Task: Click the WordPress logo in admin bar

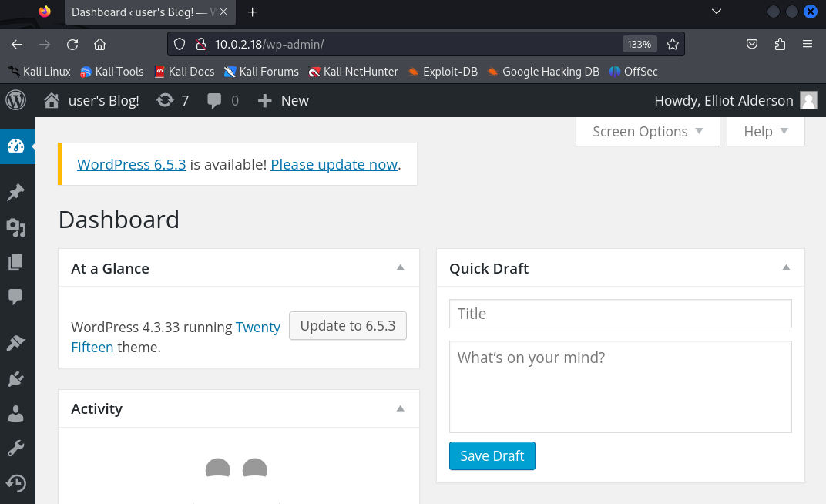Action: (x=16, y=100)
